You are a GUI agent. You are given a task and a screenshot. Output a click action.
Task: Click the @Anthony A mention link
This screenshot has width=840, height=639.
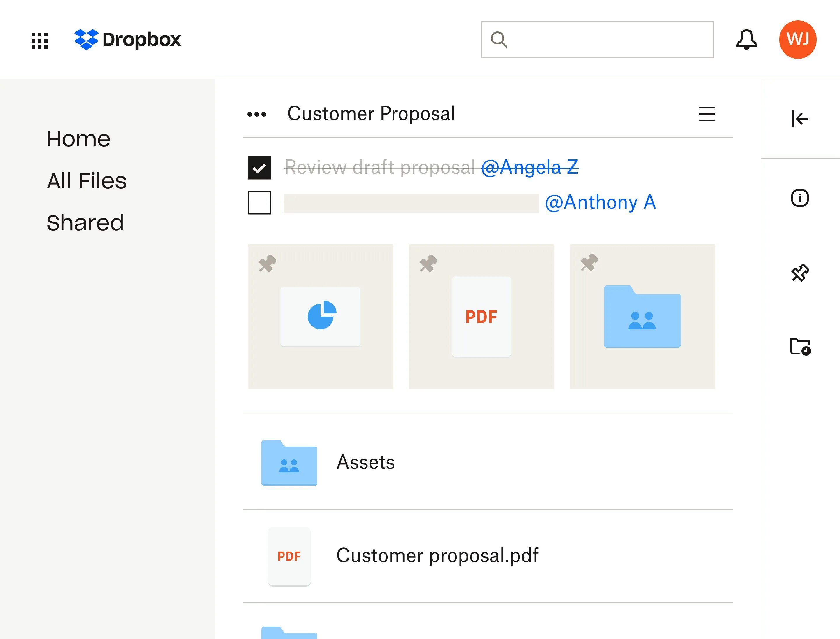coord(600,202)
